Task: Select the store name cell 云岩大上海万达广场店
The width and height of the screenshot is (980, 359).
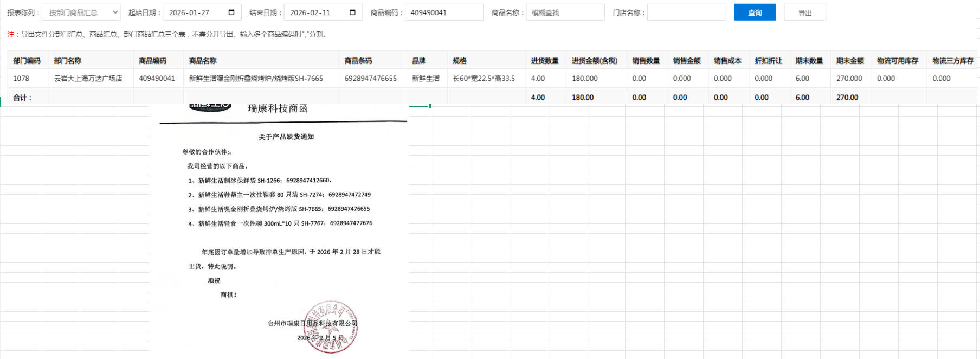Action: [88, 79]
